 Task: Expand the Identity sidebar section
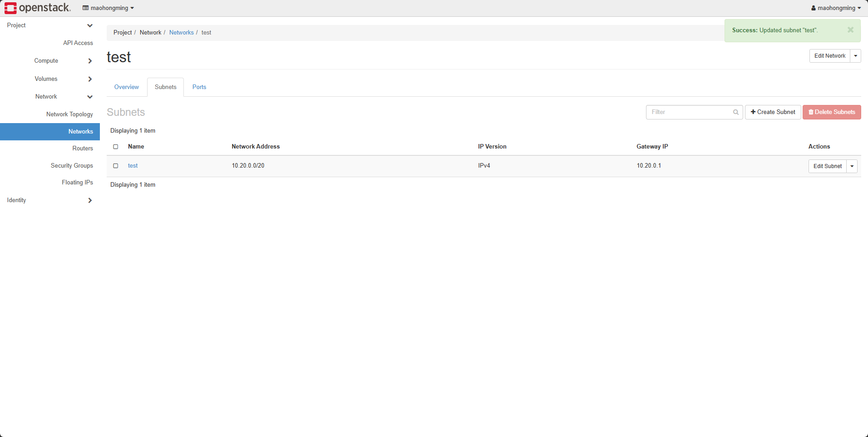(50, 200)
